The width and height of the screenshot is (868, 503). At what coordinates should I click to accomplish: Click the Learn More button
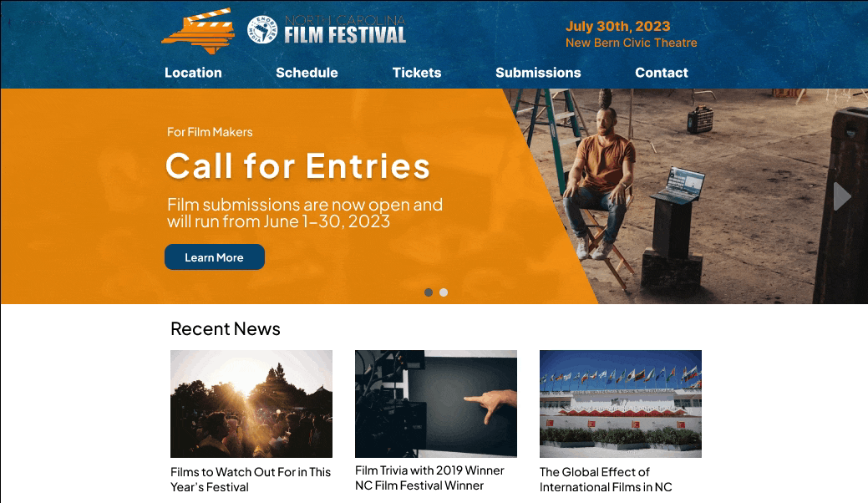215,257
